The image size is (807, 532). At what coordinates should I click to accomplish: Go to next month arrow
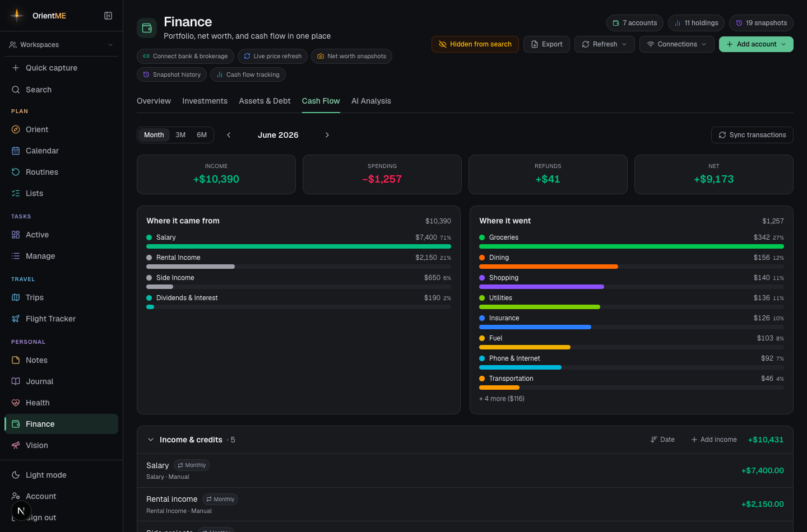[327, 135]
